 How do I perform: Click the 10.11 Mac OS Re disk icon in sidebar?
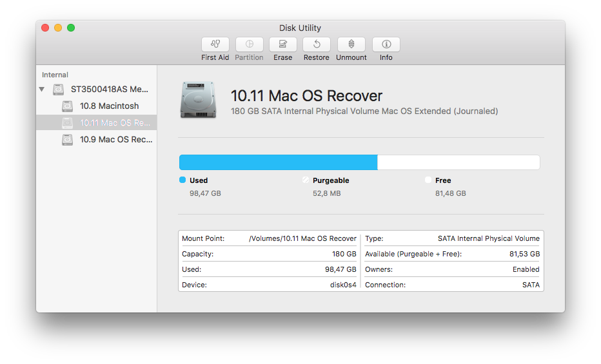(x=67, y=123)
